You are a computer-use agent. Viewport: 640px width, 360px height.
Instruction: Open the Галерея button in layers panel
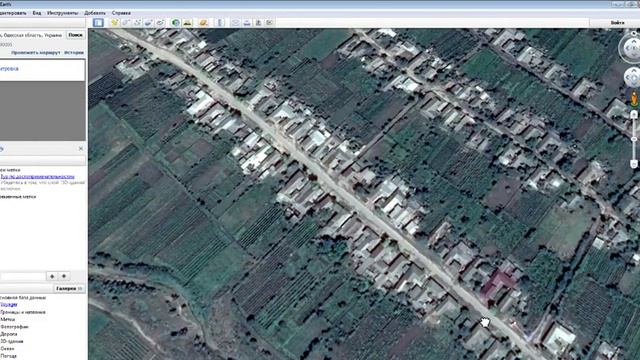coord(69,289)
